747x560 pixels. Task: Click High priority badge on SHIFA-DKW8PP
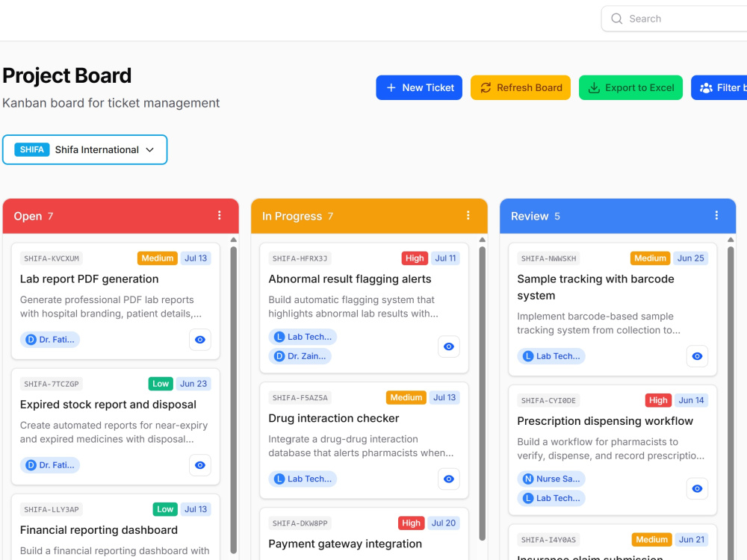pos(411,523)
